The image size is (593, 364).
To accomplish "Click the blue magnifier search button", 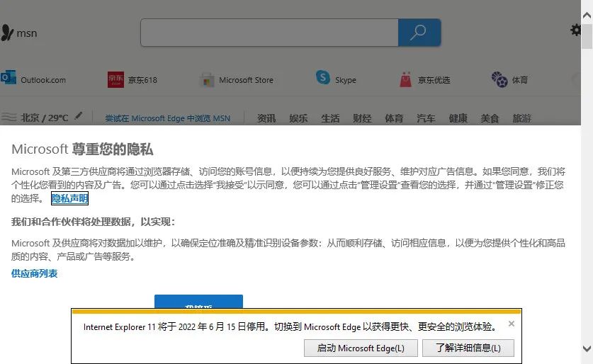I will click(419, 33).
